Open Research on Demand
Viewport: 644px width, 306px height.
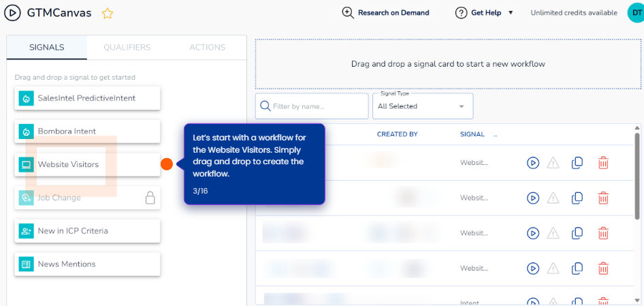[x=386, y=13]
